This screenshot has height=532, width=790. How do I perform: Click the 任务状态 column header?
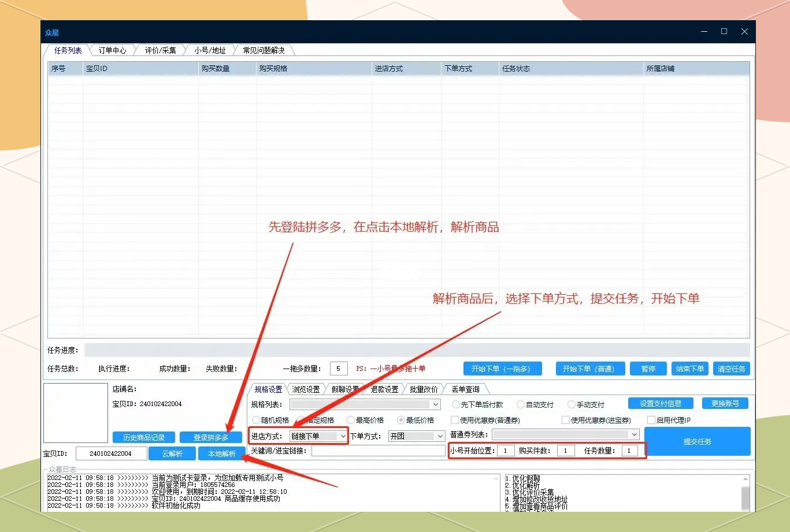571,69
